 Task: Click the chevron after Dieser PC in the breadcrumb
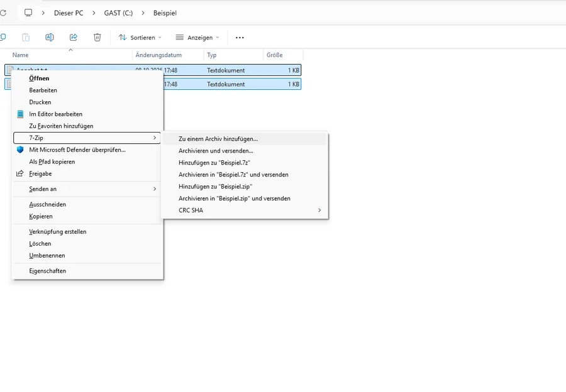point(94,13)
